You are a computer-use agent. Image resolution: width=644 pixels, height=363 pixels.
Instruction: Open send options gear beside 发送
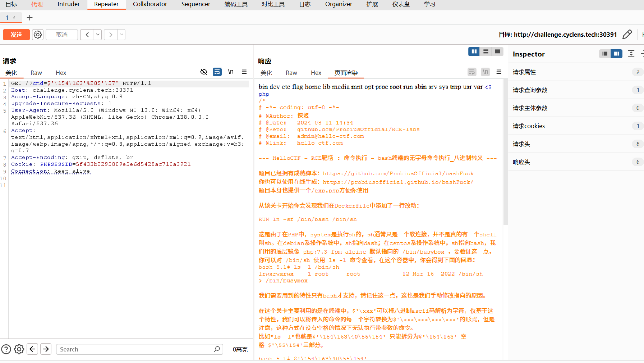tap(38, 35)
